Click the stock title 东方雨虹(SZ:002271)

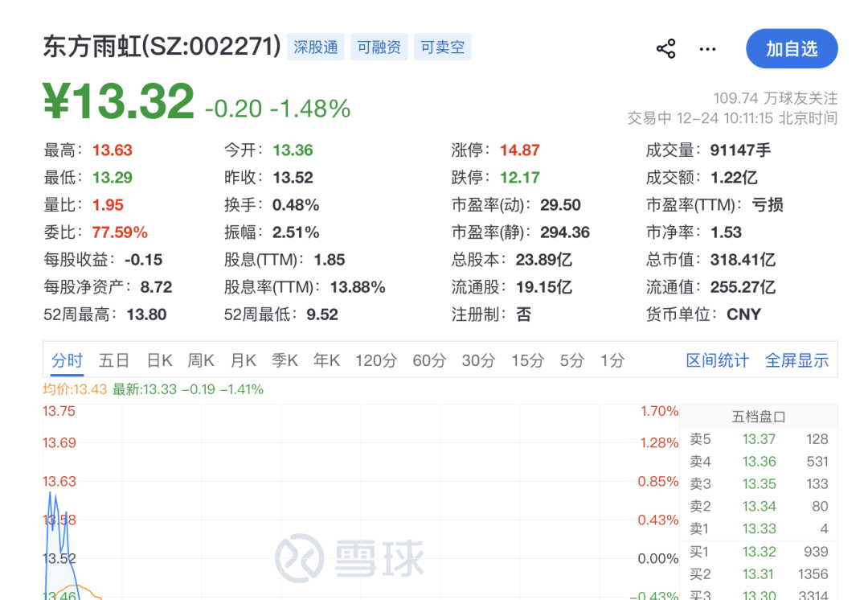coord(162,47)
